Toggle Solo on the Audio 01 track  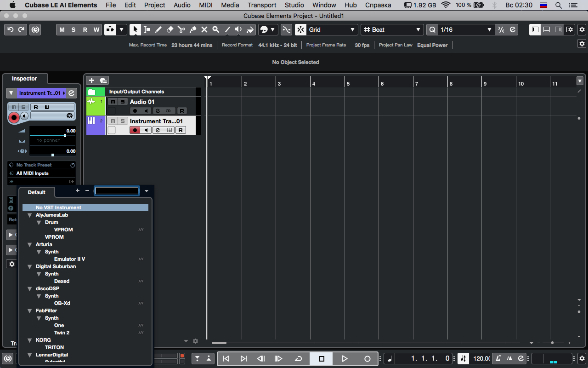pos(122,102)
